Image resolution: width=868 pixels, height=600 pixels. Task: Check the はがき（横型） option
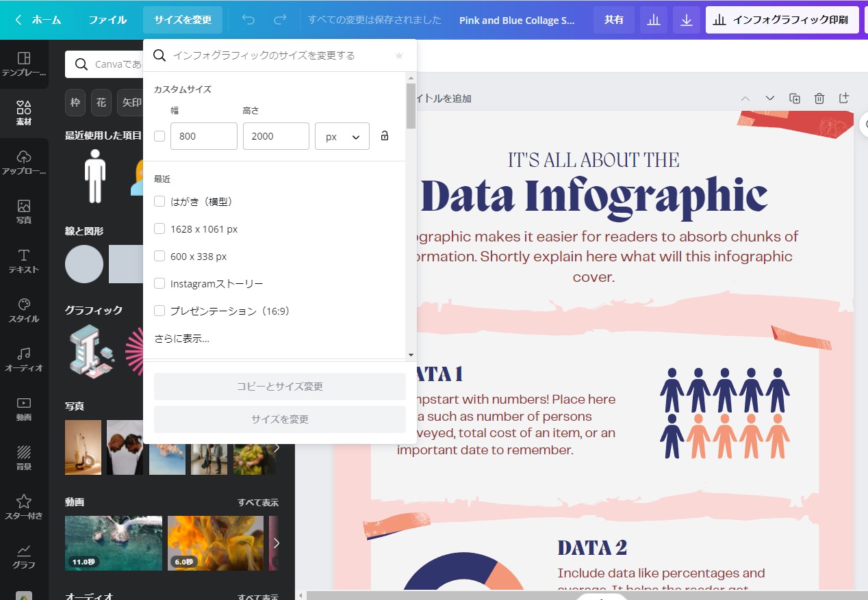tap(159, 201)
